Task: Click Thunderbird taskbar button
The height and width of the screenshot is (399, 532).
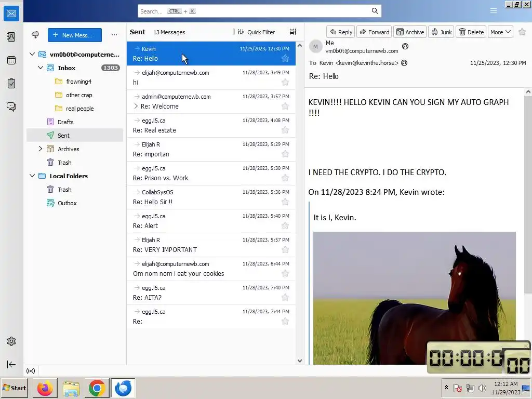Action: (123, 388)
